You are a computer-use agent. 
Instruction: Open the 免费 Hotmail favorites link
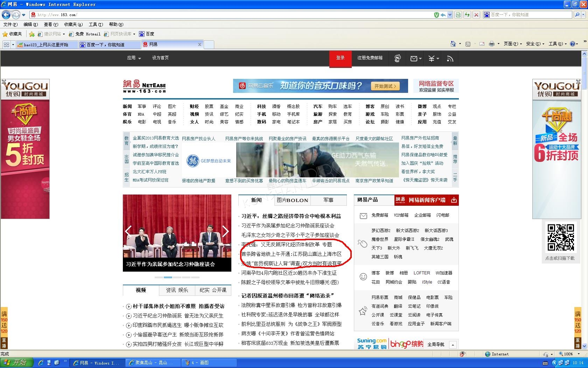84,34
